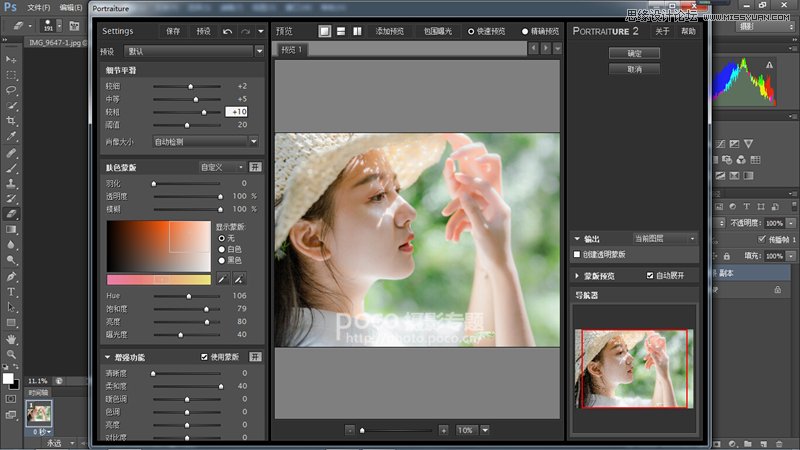This screenshot has height=450, width=800.
Task: Click the zoom out minus button
Action: click(x=350, y=430)
